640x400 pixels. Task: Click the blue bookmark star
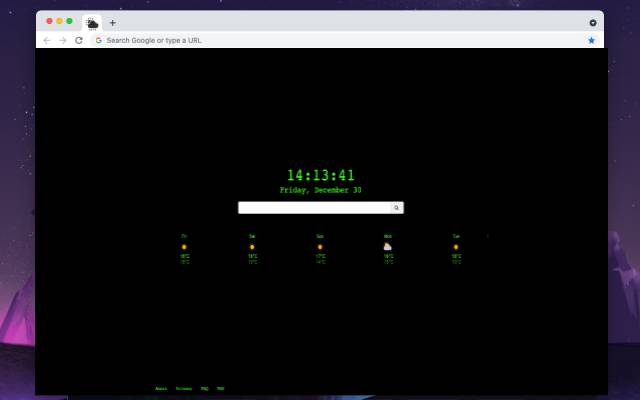pos(591,40)
